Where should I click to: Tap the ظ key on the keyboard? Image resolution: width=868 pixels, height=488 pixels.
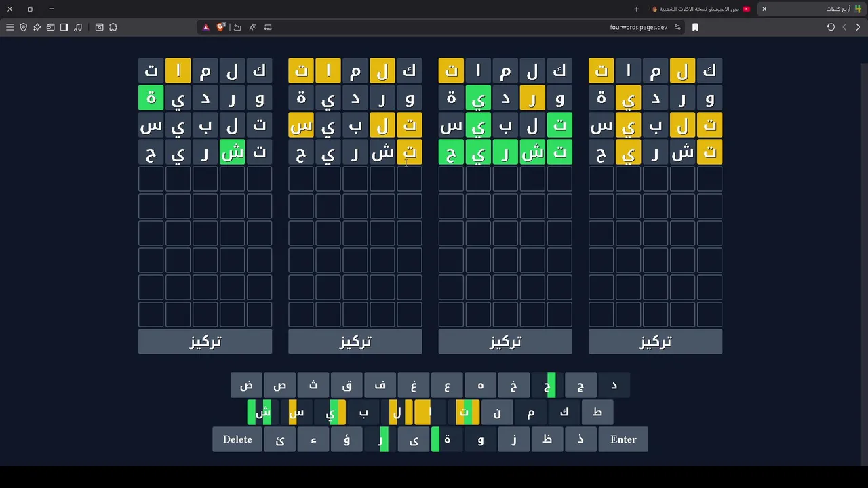[x=547, y=439]
